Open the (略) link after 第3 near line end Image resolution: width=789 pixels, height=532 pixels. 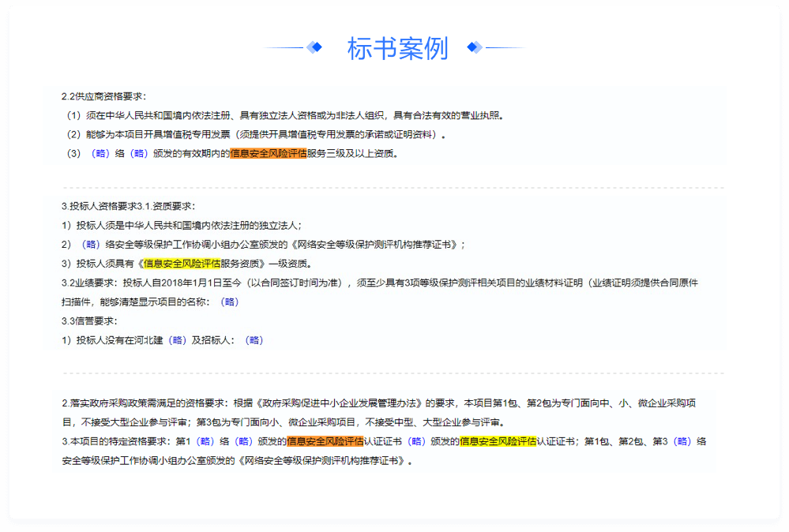coord(683,441)
